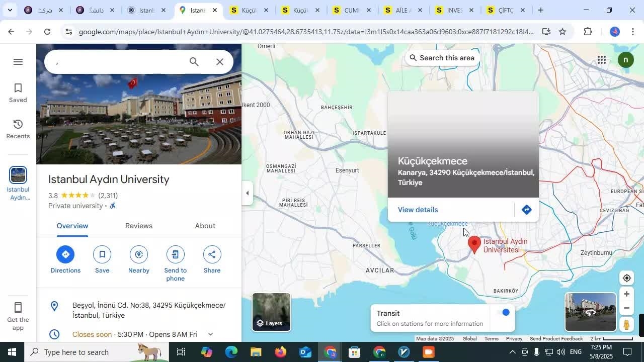Image resolution: width=644 pixels, height=362 pixels.
Task: Switch to the About tab
Action: point(205,226)
